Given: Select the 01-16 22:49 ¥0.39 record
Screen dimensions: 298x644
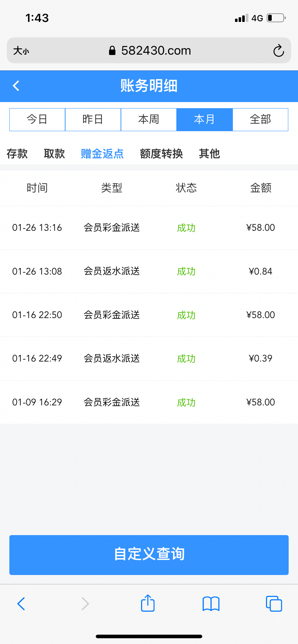Looking at the screenshot, I should point(149,359).
